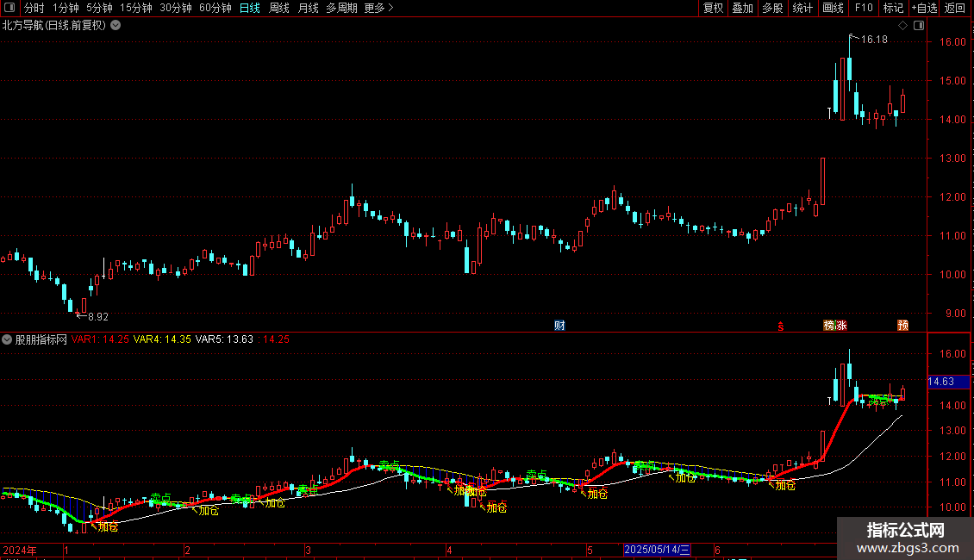Click the 16.00 label on main chart axis
The image size is (974, 560).
tap(952, 42)
